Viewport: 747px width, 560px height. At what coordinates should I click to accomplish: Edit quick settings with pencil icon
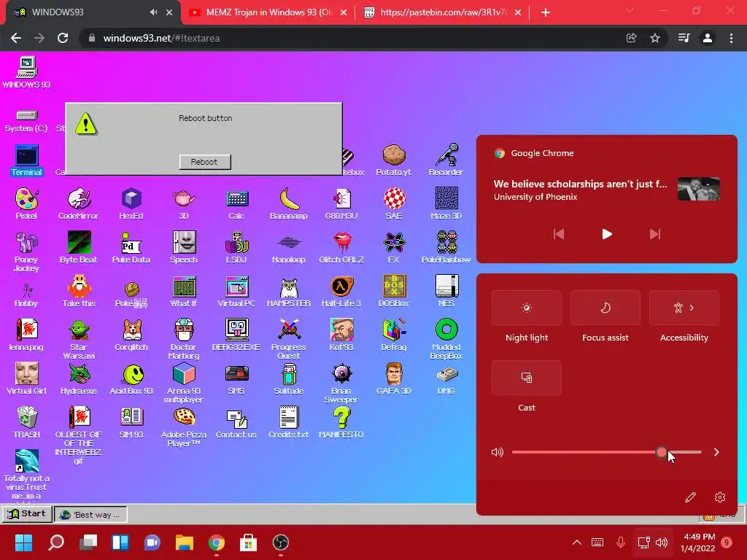click(690, 497)
